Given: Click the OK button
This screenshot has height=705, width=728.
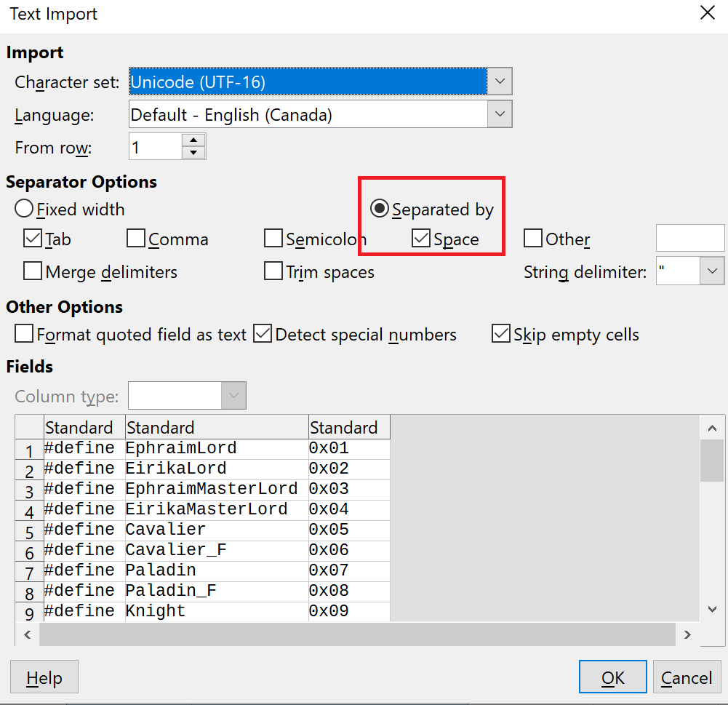Looking at the screenshot, I should [613, 677].
